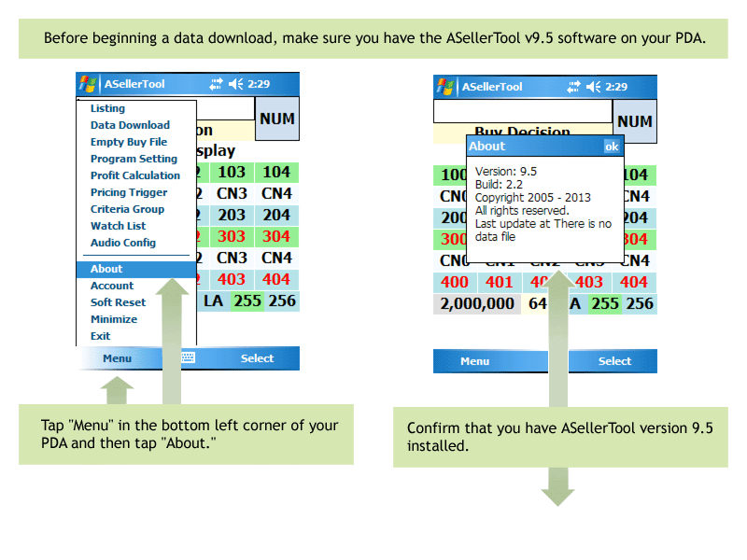Tap the About dialog title bar
This screenshot has width=747, height=560.
(545, 147)
